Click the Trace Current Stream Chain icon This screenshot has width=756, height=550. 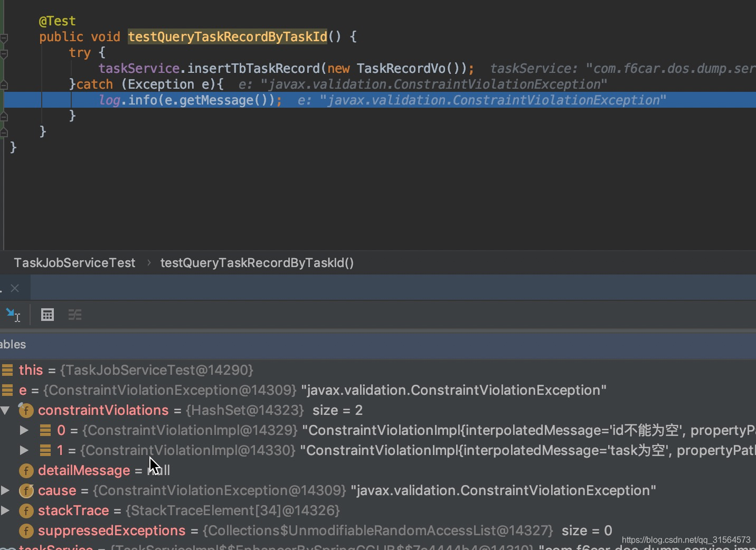[75, 315]
